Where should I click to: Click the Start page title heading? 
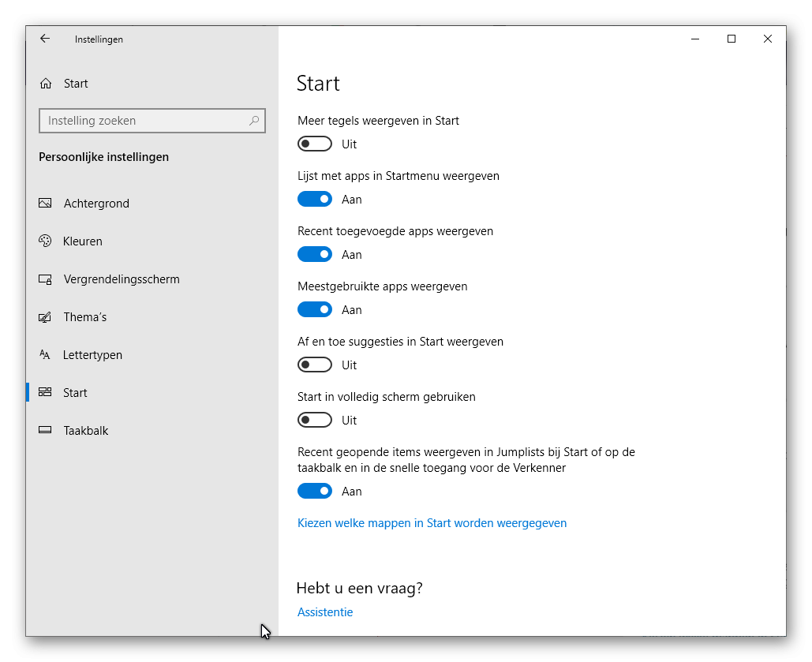click(x=318, y=84)
